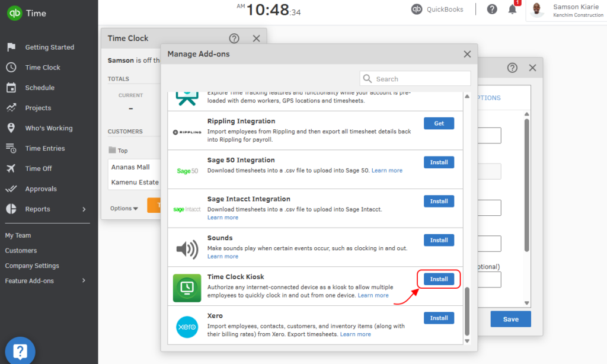607x364 pixels.
Task: Open Time Entries in sidebar
Action: pyautogui.click(x=45, y=148)
